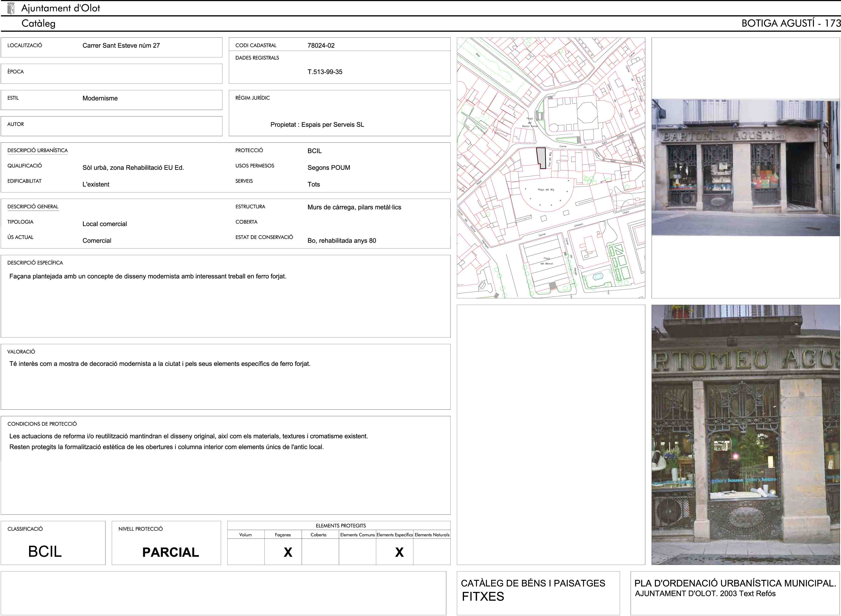Click the empty Volum protection cell
Viewport: 841px width, 616px height.
[246, 552]
